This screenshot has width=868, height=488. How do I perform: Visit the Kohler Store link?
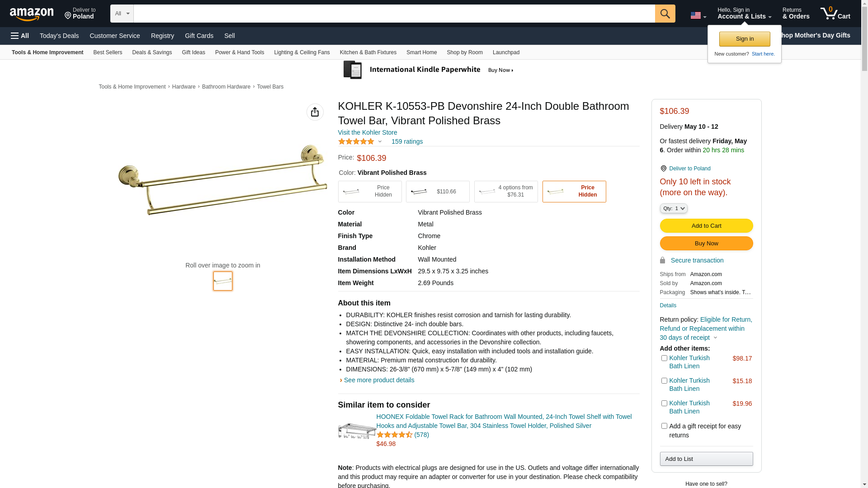pyautogui.click(x=368, y=132)
